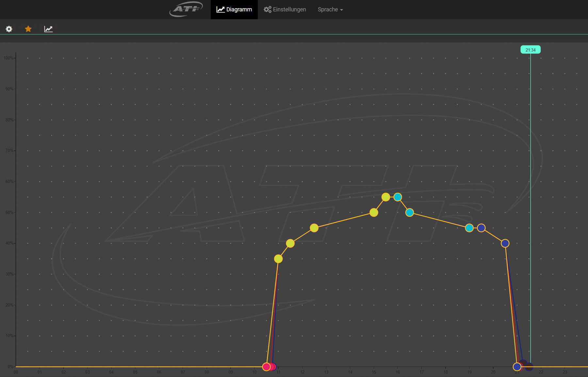This screenshot has height=377, width=588.
Task: Select the cyan point at 55% at 16:00
Action: coord(398,197)
